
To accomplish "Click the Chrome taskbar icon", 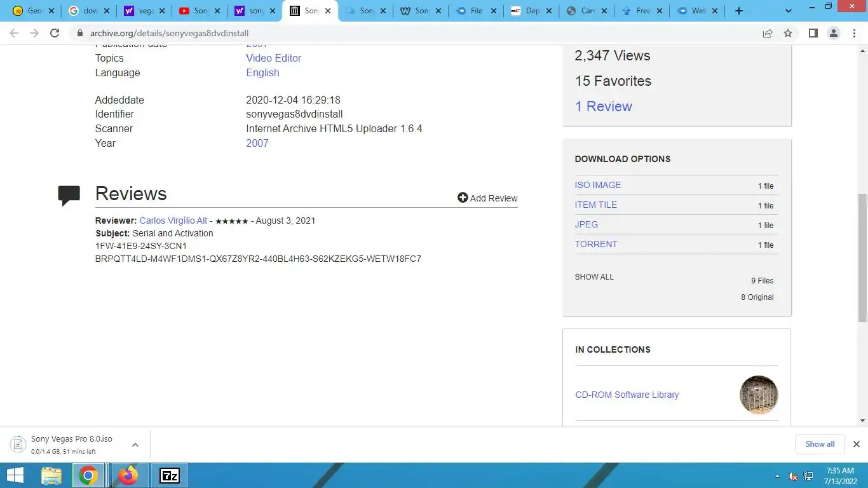I will pos(88,475).
